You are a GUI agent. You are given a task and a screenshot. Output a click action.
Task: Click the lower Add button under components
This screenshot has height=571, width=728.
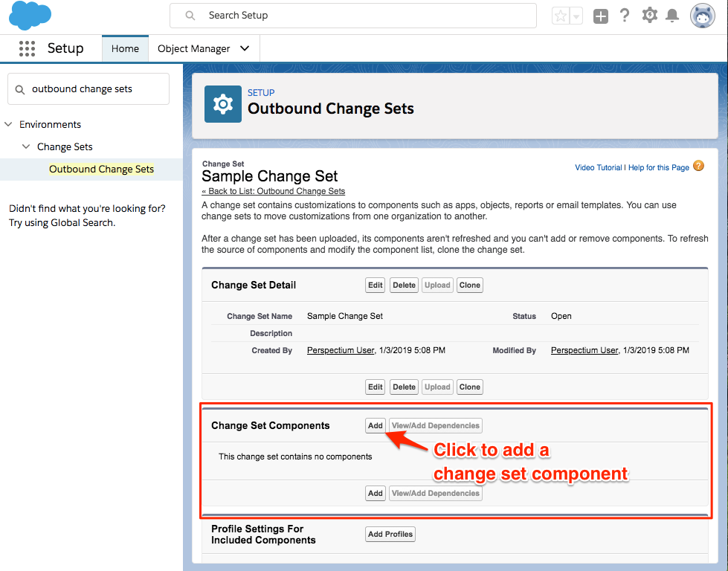point(375,493)
